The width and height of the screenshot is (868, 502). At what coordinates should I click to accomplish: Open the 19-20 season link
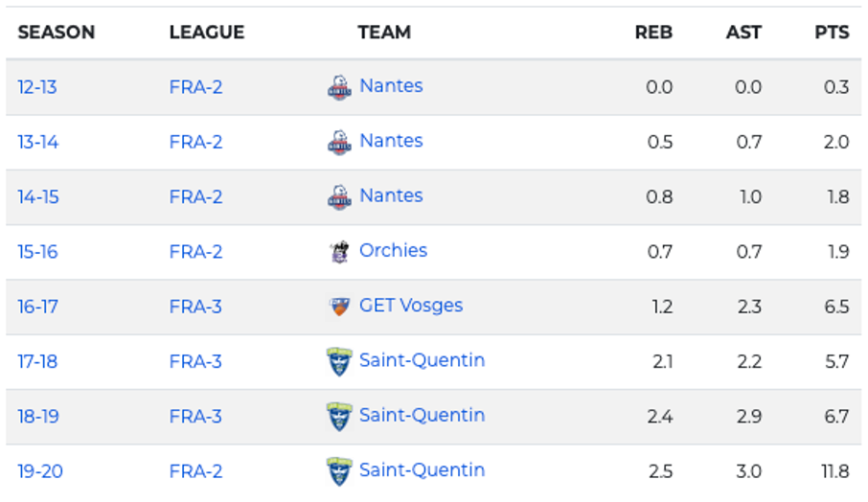[40, 471]
